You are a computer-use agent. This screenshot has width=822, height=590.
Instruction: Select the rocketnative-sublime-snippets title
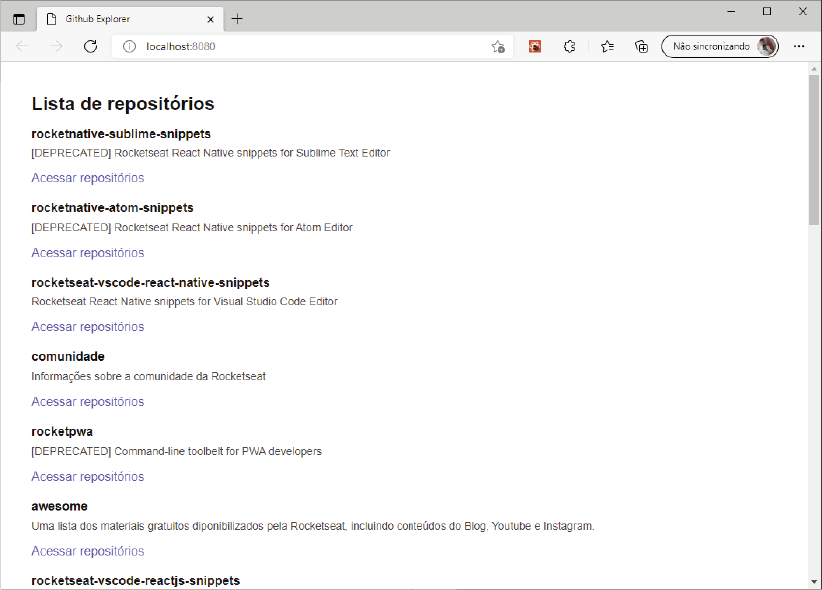click(121, 134)
